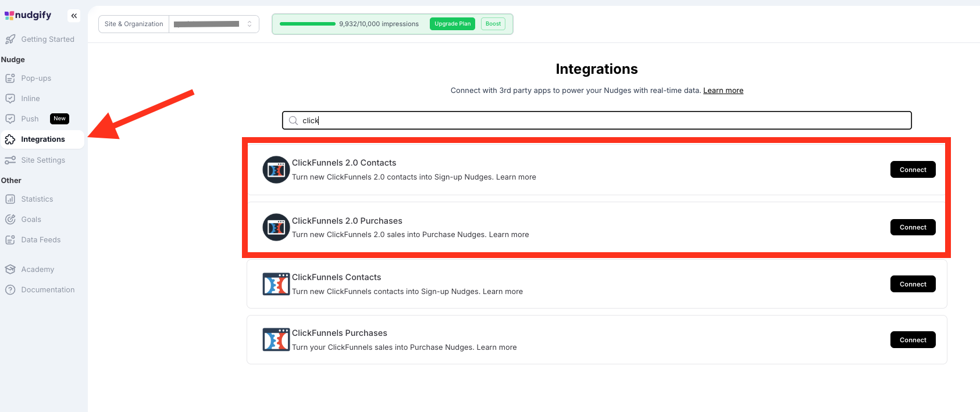
Task: Click the Inline sidebar icon
Action: click(10, 99)
